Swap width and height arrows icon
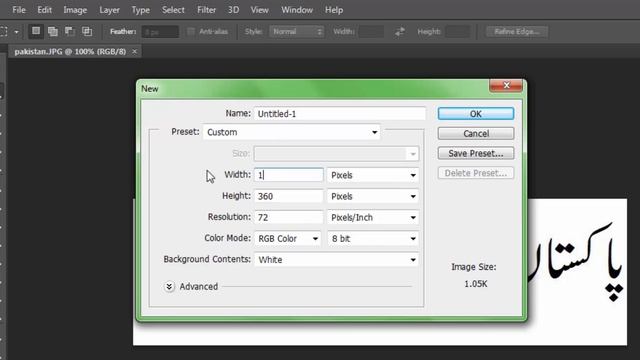640x360 pixels. pyautogui.click(x=400, y=31)
